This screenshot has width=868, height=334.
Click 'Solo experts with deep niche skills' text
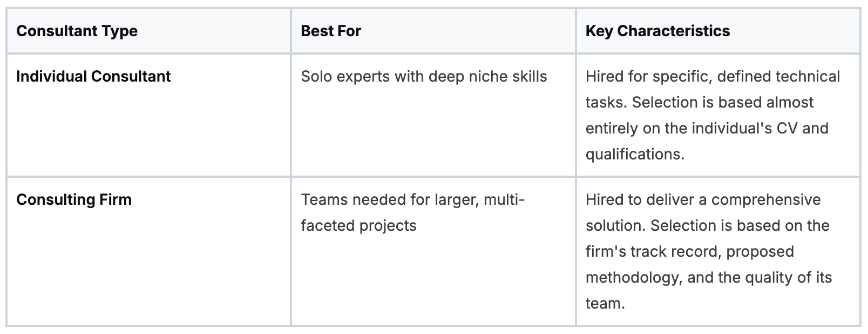click(424, 77)
